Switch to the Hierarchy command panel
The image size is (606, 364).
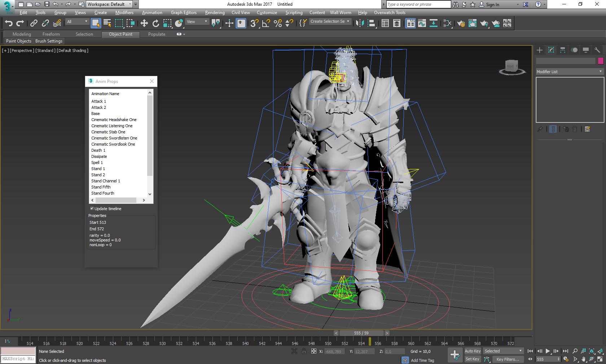pyautogui.click(x=563, y=50)
